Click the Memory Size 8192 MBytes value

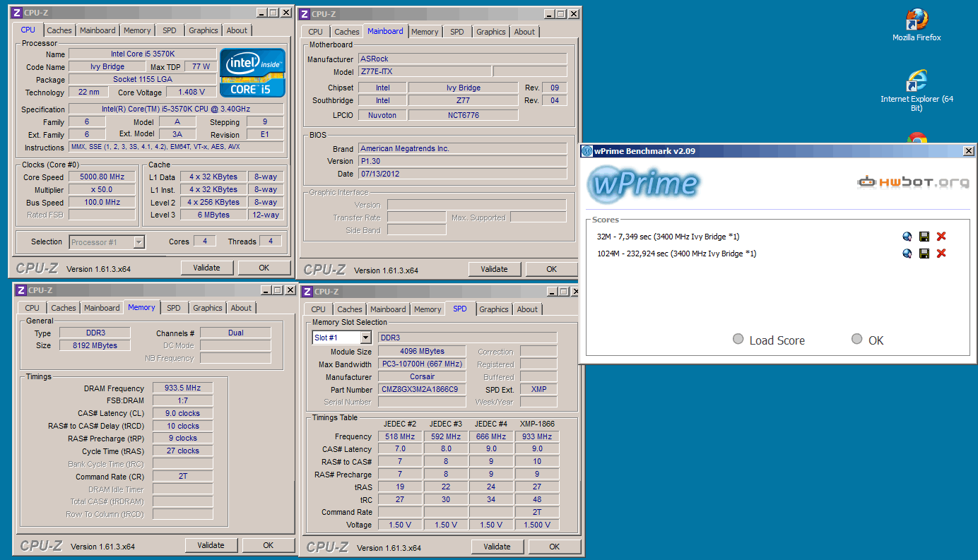click(94, 345)
